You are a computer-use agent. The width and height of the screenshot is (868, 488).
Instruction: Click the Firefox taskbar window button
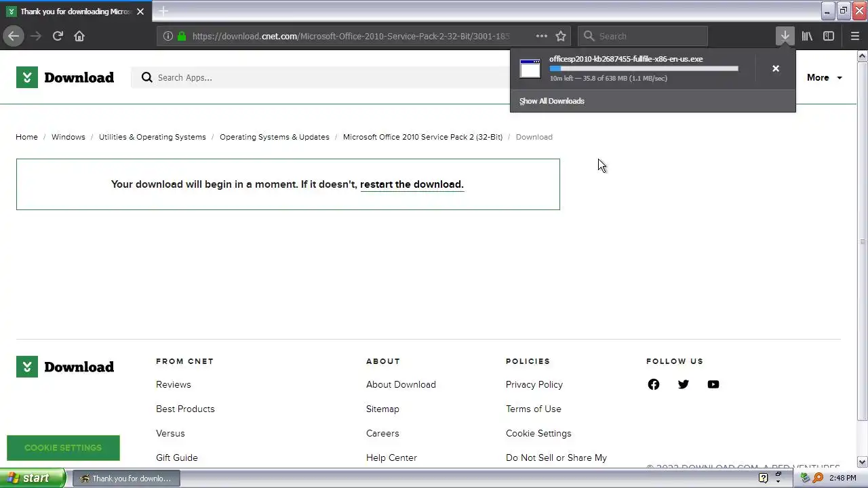pos(125,478)
